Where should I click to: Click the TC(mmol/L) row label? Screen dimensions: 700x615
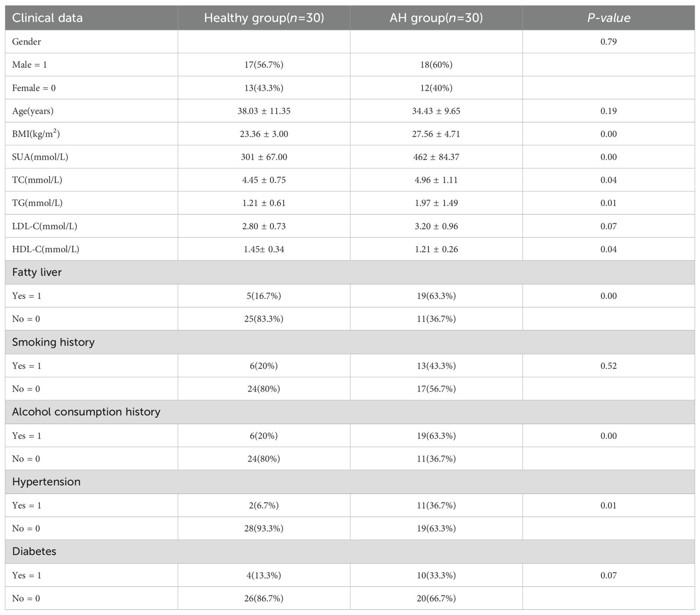coord(37,180)
